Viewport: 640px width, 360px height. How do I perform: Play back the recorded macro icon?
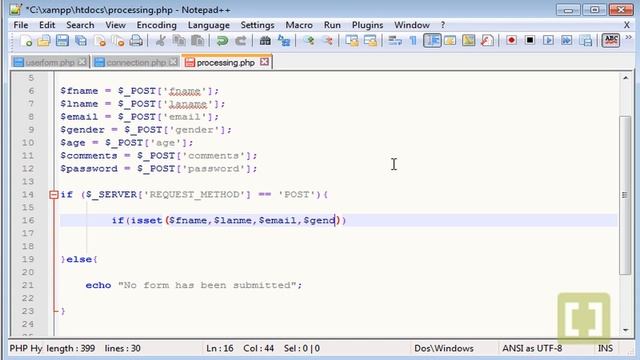click(548, 41)
